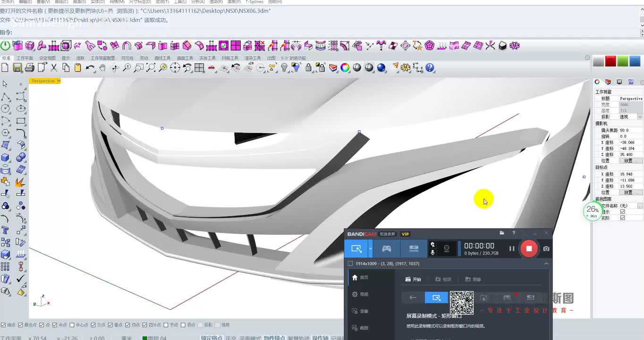This screenshot has height=340, width=644.
Task: Click the Print icon in the standard toolbar
Action: [x=29, y=68]
